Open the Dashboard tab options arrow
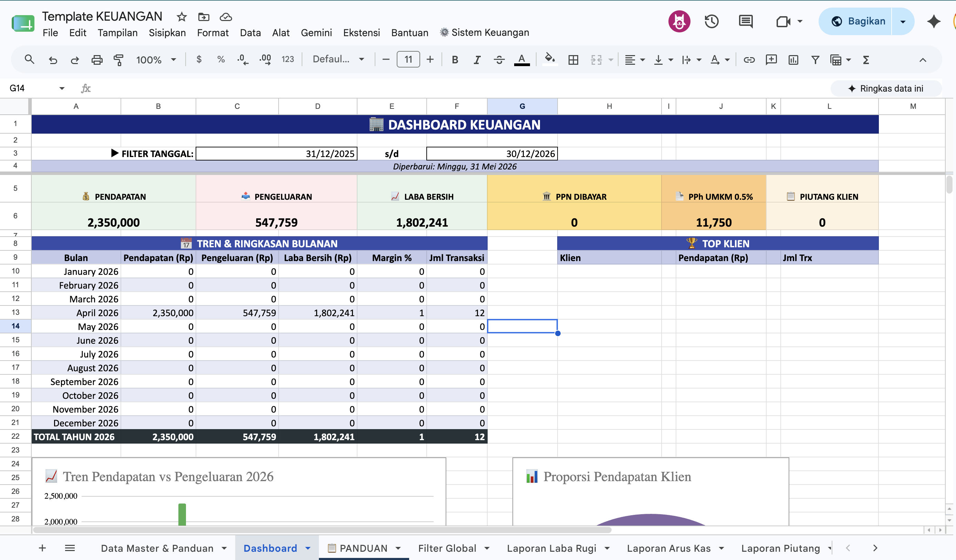The height and width of the screenshot is (560, 956). point(308,548)
